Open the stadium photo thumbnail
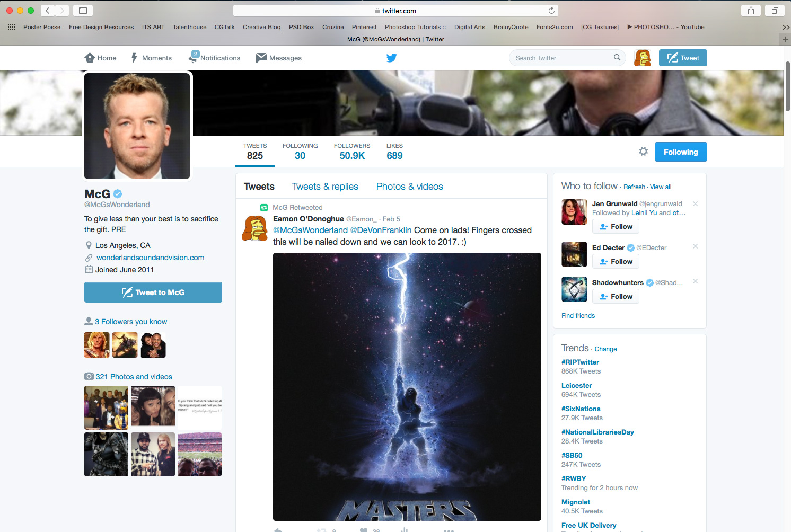 [199, 454]
